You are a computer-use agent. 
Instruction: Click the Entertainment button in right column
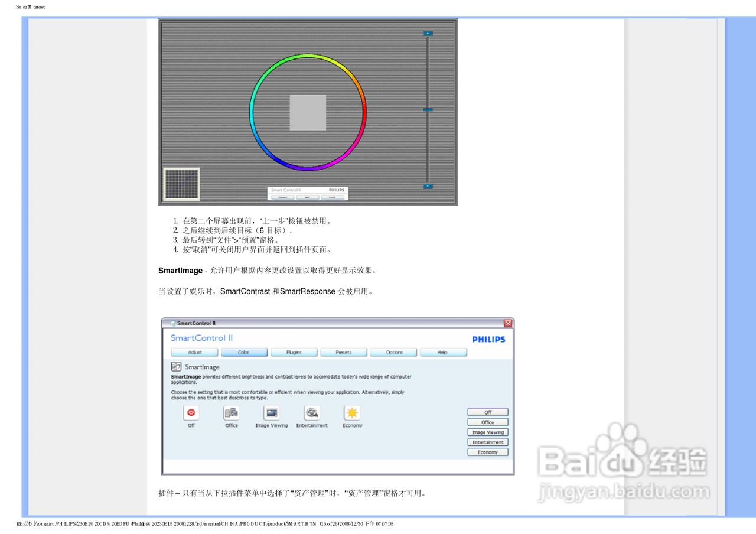pos(488,442)
